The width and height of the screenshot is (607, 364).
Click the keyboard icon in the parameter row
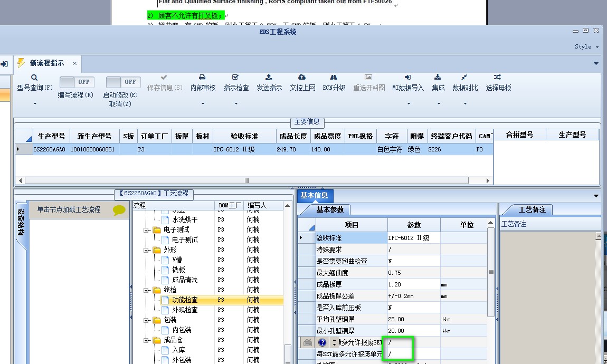(x=308, y=342)
